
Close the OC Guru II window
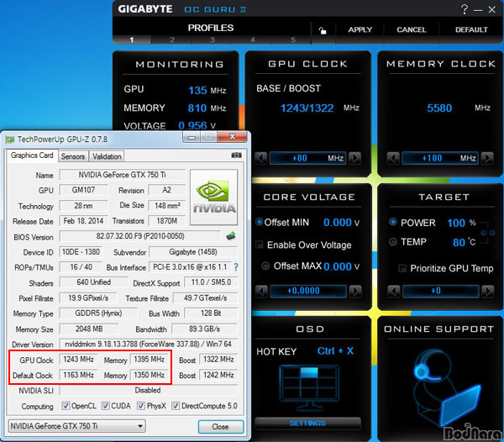[491, 9]
